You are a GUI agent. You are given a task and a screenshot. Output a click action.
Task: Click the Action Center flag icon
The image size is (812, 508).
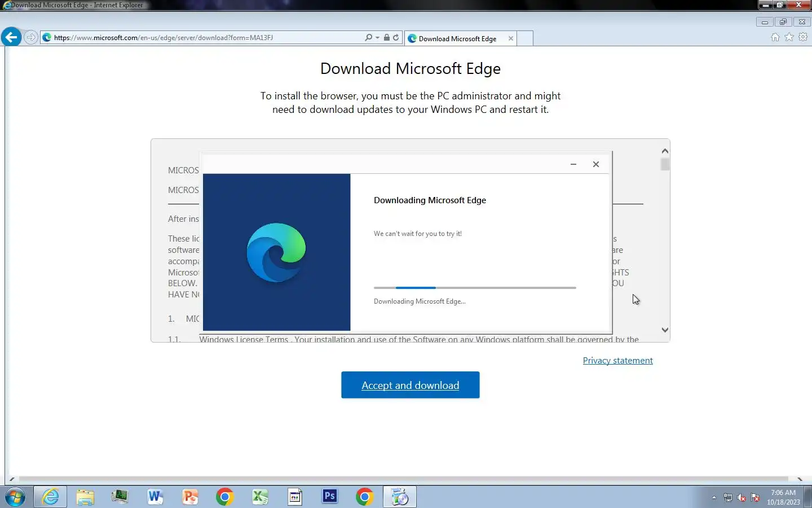[x=755, y=497]
